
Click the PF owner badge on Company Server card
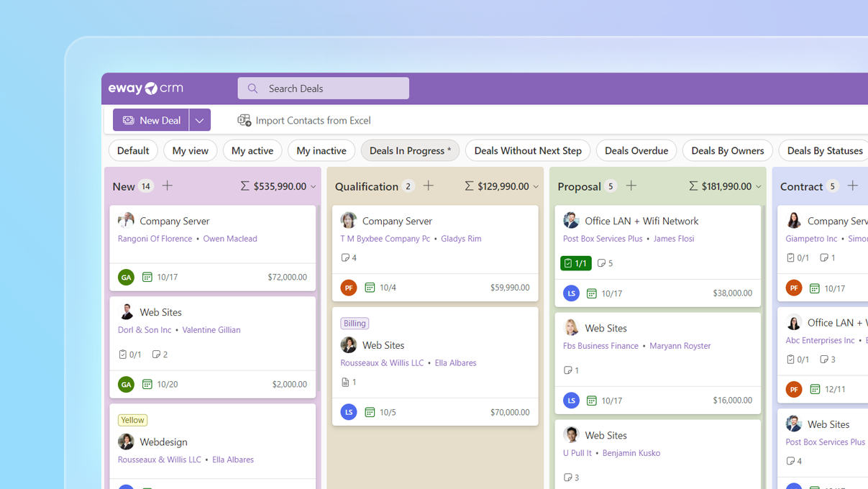click(348, 287)
